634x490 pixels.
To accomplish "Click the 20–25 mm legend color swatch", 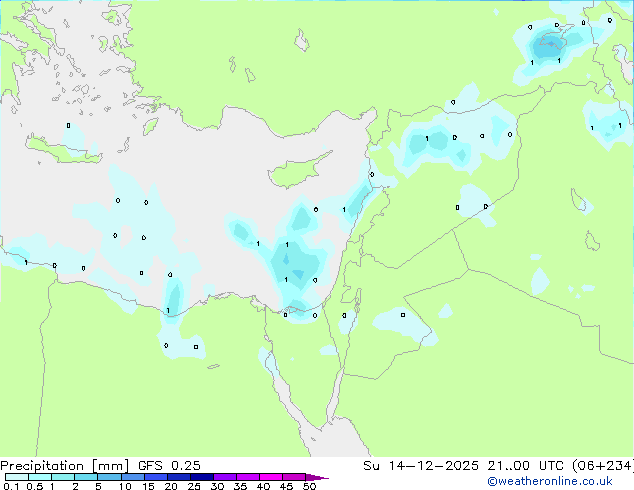I will pyautogui.click(x=178, y=477).
